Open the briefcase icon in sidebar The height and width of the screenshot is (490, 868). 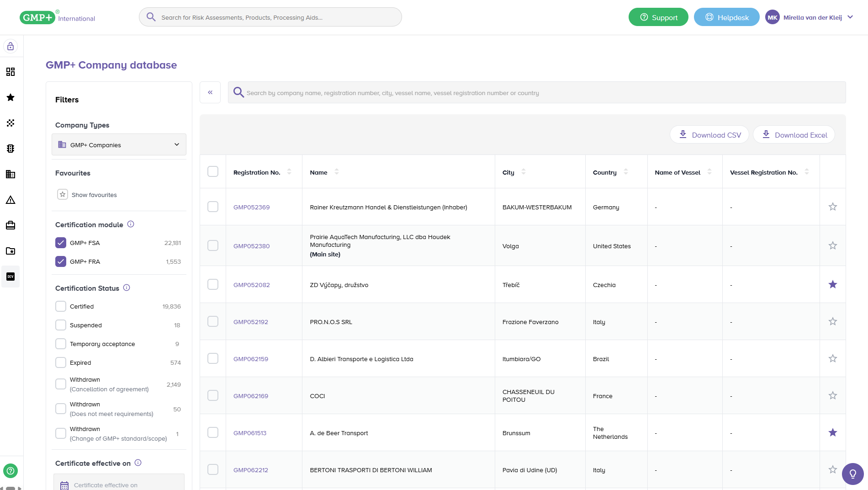(x=11, y=225)
